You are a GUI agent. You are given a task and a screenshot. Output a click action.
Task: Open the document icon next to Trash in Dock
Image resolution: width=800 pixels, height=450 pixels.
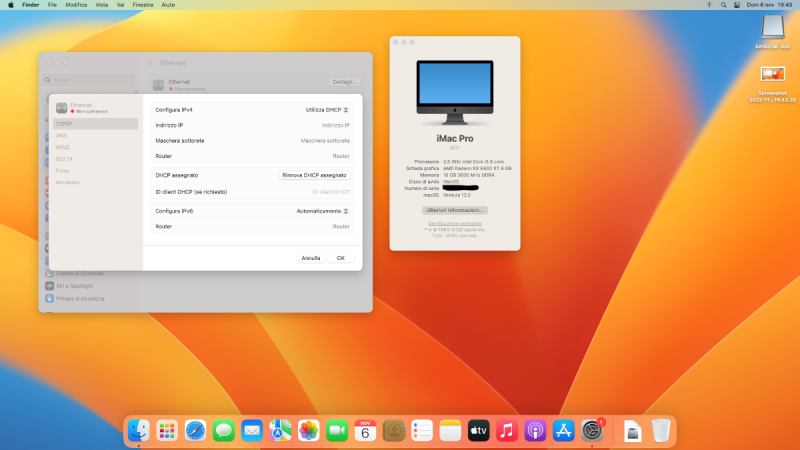(x=633, y=431)
